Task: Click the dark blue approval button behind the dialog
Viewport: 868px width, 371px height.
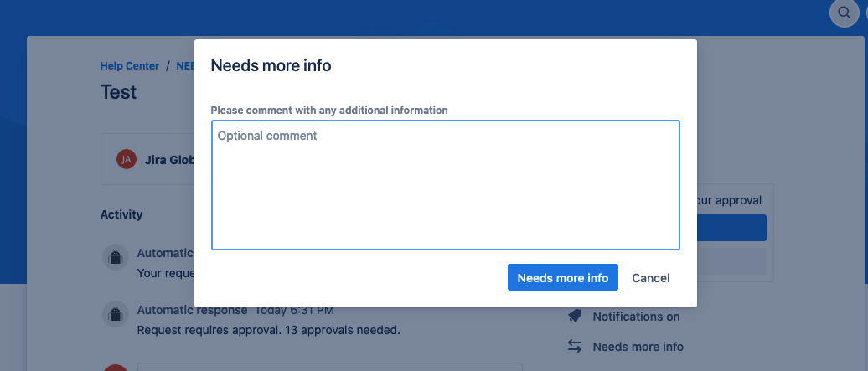Action: (731, 228)
